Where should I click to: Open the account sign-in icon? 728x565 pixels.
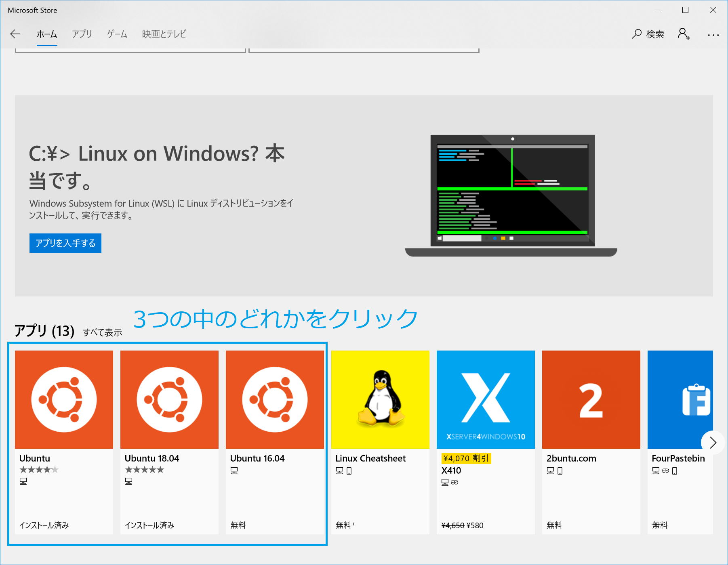[684, 34]
